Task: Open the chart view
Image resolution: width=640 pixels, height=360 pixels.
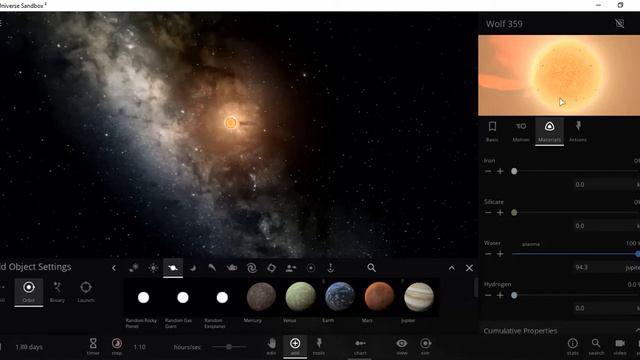Action: coord(360,346)
